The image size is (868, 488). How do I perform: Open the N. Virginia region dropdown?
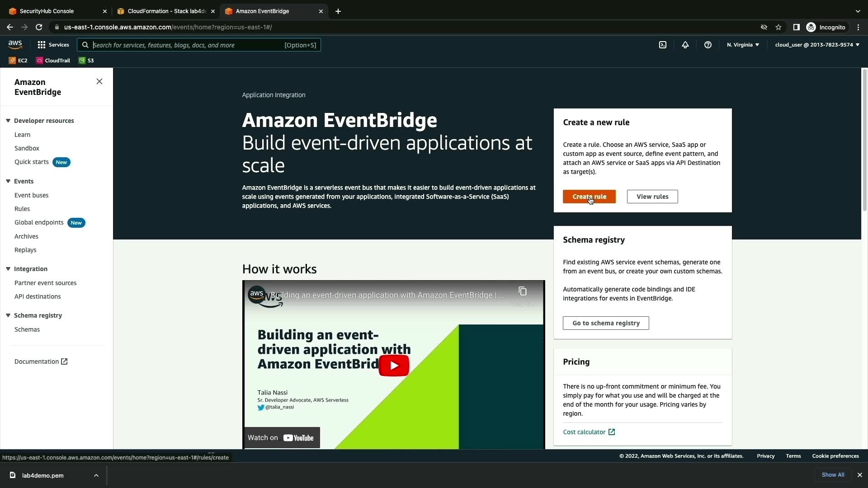(x=743, y=45)
